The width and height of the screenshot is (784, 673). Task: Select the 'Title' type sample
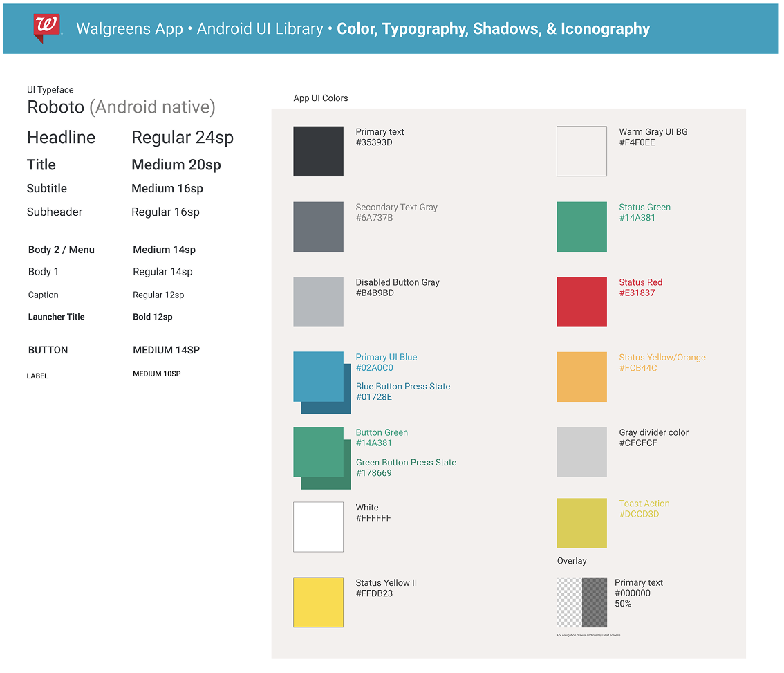(41, 165)
